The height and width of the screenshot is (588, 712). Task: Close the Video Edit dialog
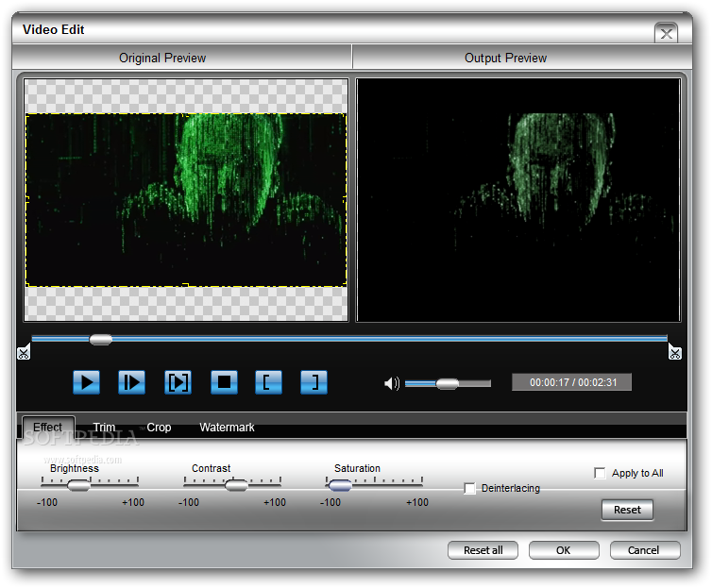tap(666, 33)
